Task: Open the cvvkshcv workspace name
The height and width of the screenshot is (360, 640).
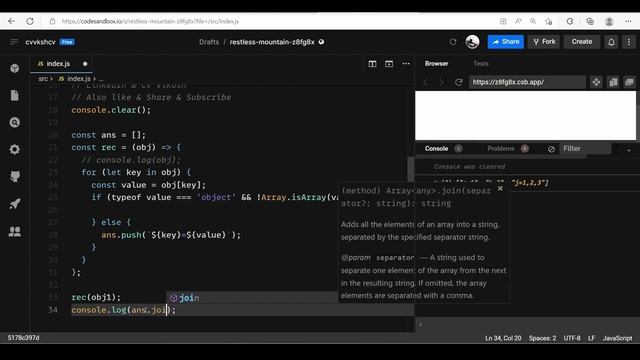Action: 40,42
